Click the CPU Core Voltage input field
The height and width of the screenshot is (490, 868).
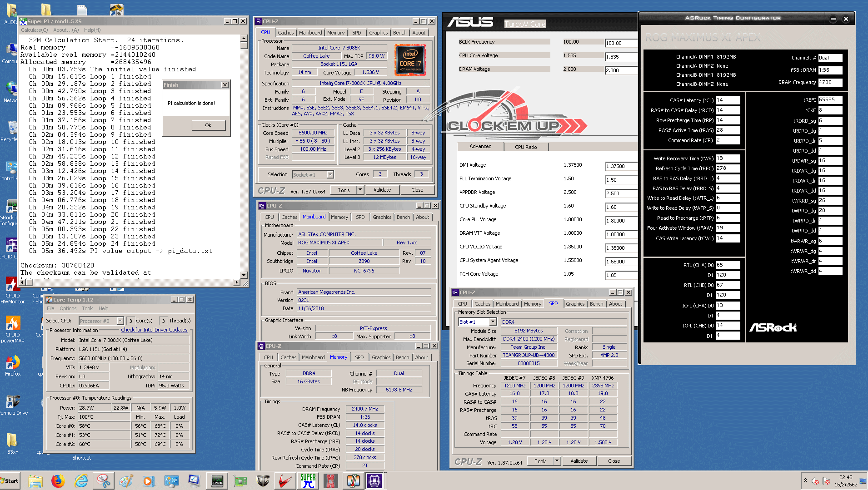coord(621,57)
